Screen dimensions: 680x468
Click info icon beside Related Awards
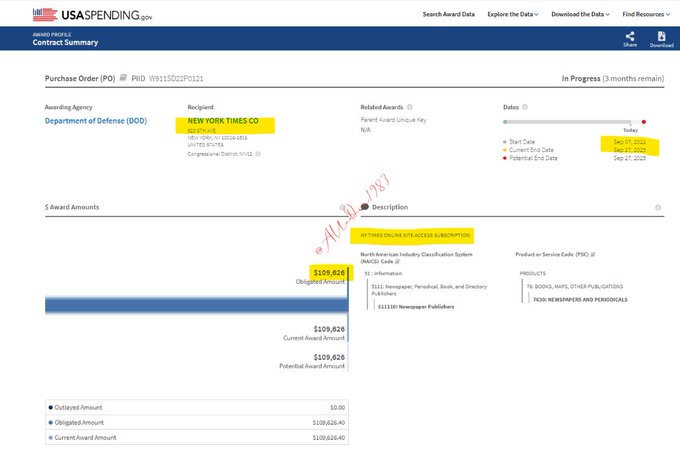(x=410, y=106)
